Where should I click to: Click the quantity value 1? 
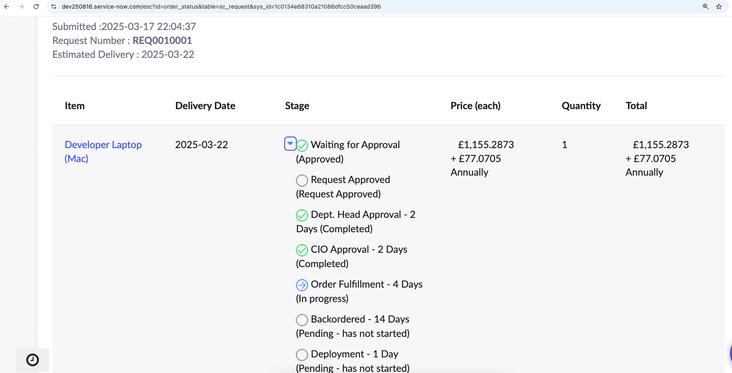(564, 145)
